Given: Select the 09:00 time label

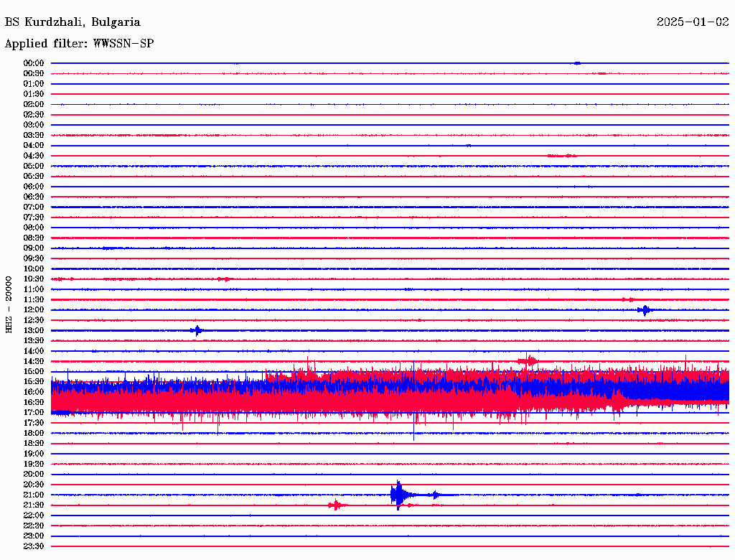Looking at the screenshot, I should [x=34, y=248].
